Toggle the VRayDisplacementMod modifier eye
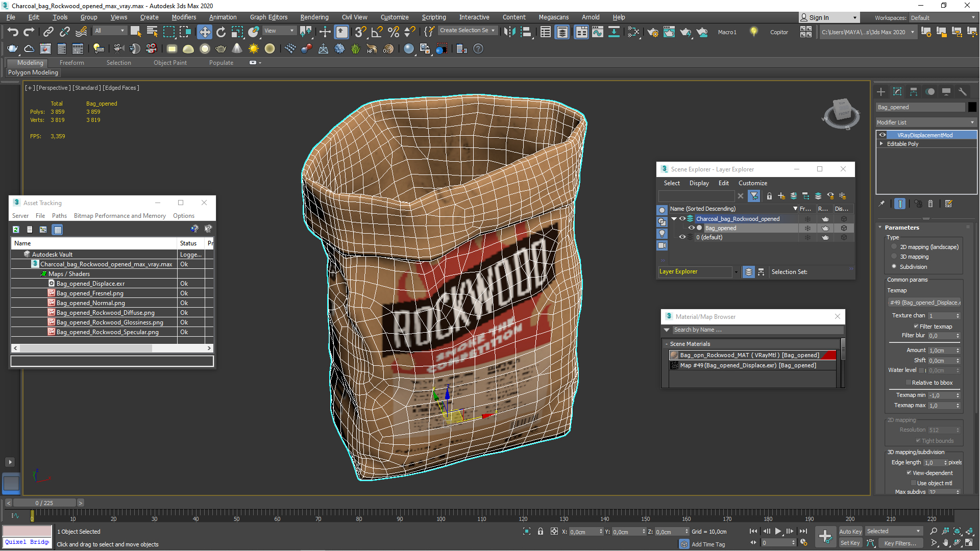 pos(883,135)
